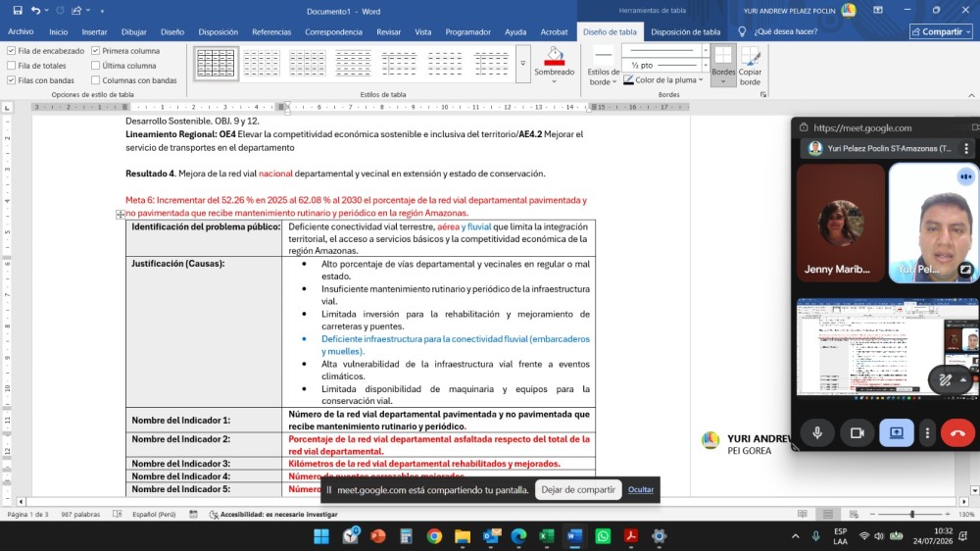Click the zoom in plus button

(x=948, y=514)
